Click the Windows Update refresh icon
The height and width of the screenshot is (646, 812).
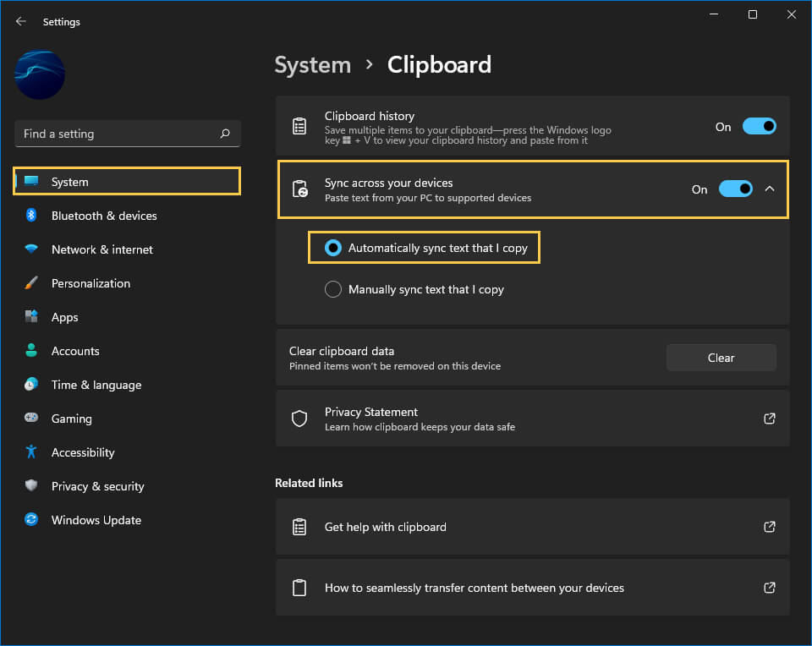point(31,519)
